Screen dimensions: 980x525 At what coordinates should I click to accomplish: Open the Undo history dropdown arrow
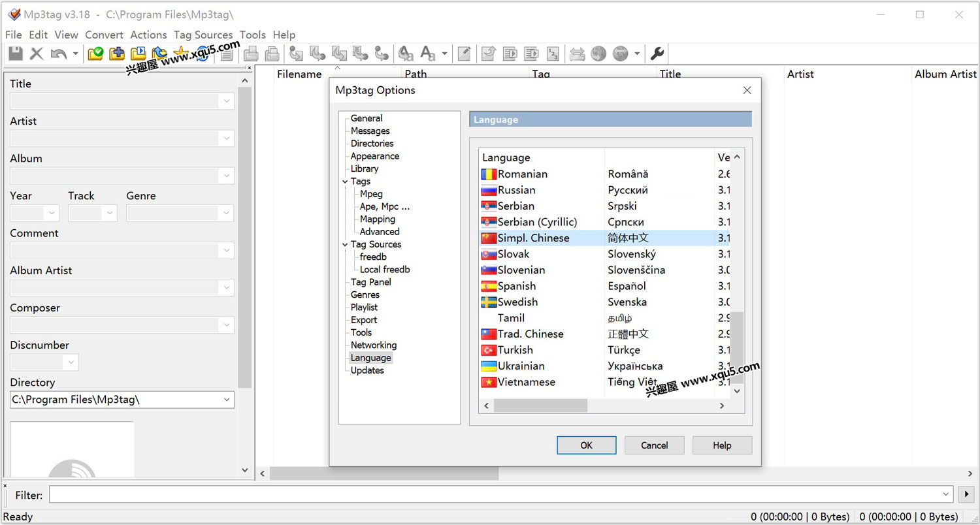75,54
